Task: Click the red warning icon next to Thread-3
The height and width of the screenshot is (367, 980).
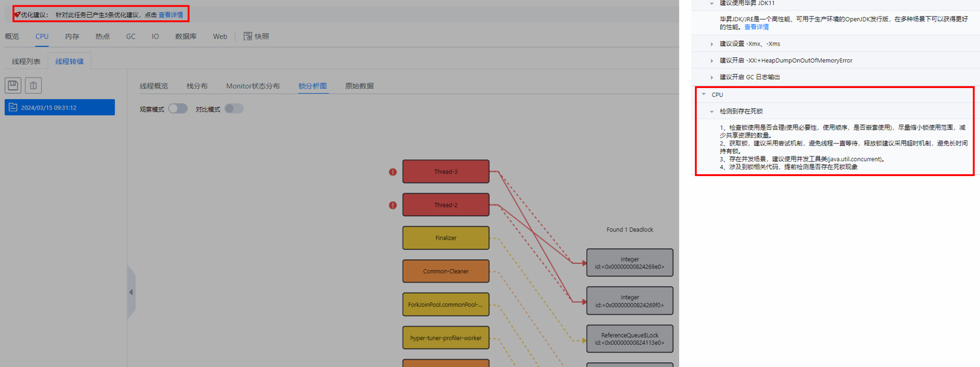Action: pos(393,172)
